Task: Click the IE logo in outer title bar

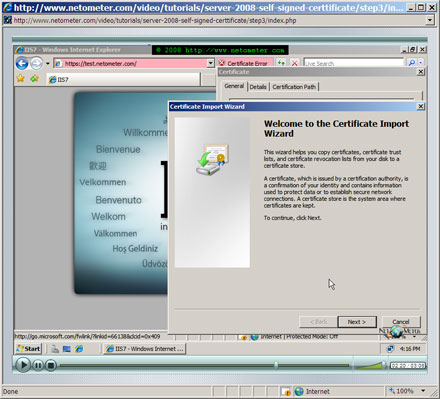Action: click(x=7, y=7)
